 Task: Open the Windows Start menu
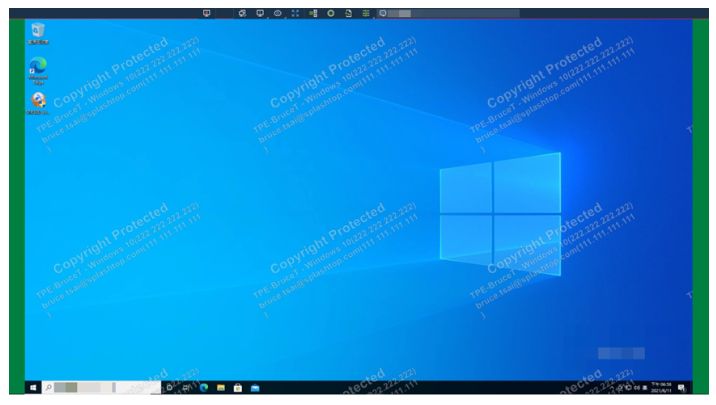(x=33, y=388)
